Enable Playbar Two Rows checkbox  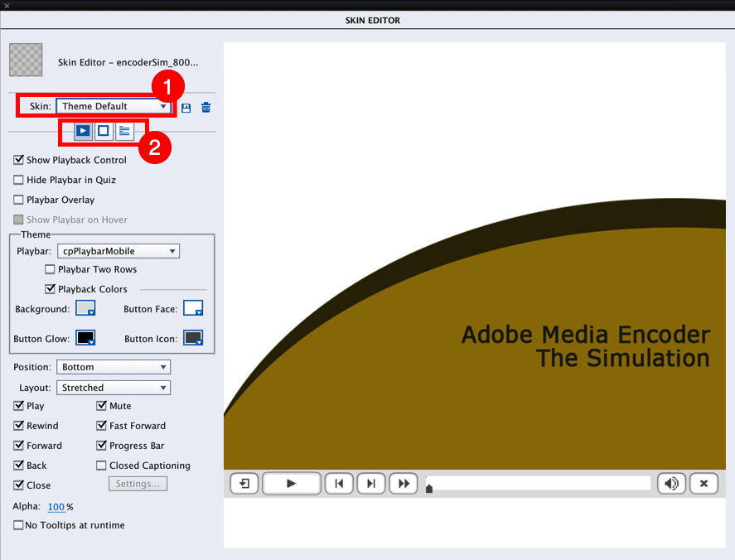point(50,269)
